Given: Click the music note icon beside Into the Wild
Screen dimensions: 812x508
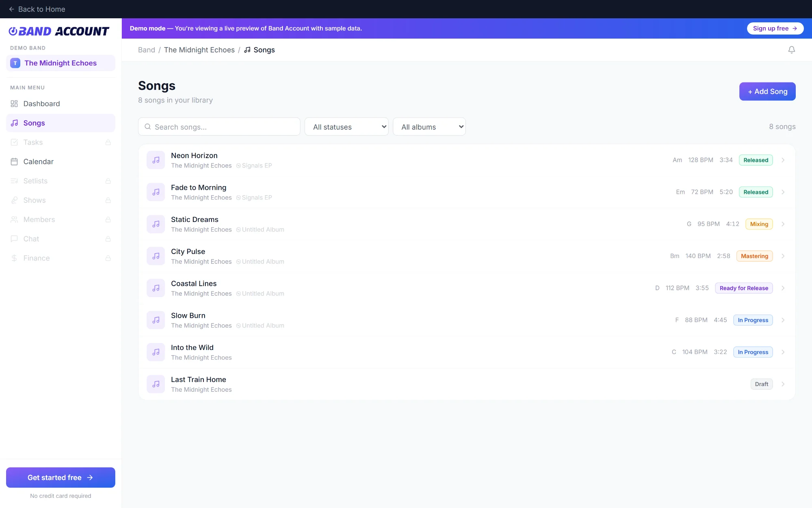Looking at the screenshot, I should pyautogui.click(x=156, y=352).
